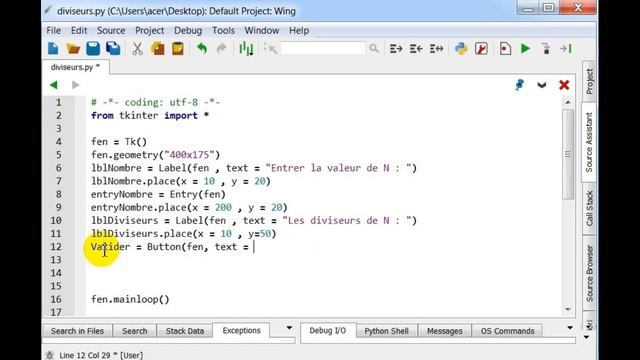
Task: Click the Outdent lines icon
Action: click(416, 49)
